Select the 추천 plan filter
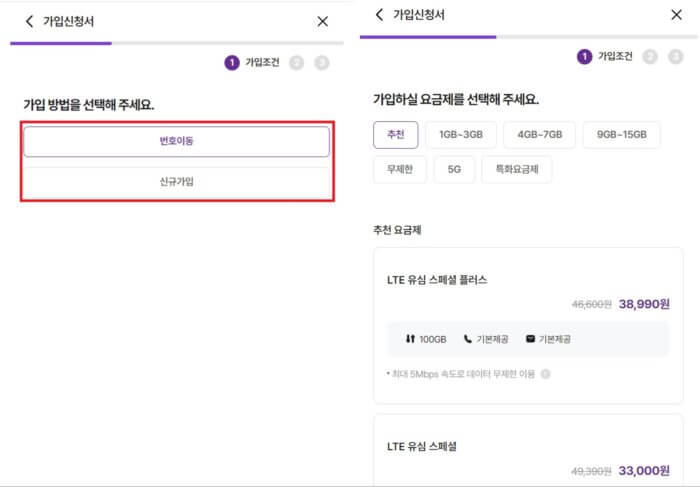This screenshot has height=487, width=700. pyautogui.click(x=396, y=134)
